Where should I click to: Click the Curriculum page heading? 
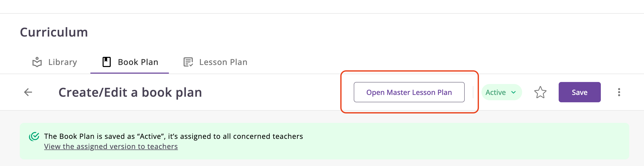tap(54, 32)
